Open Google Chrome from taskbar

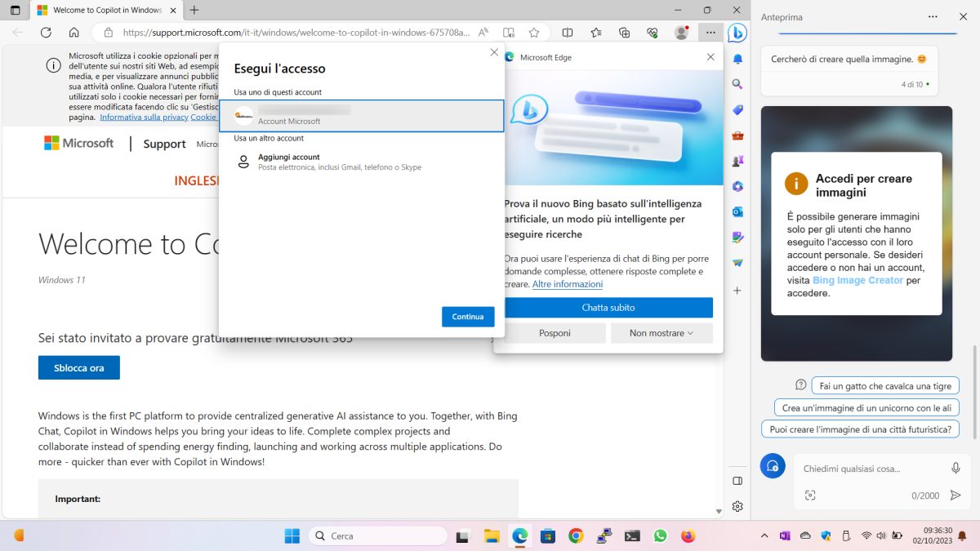576,535
